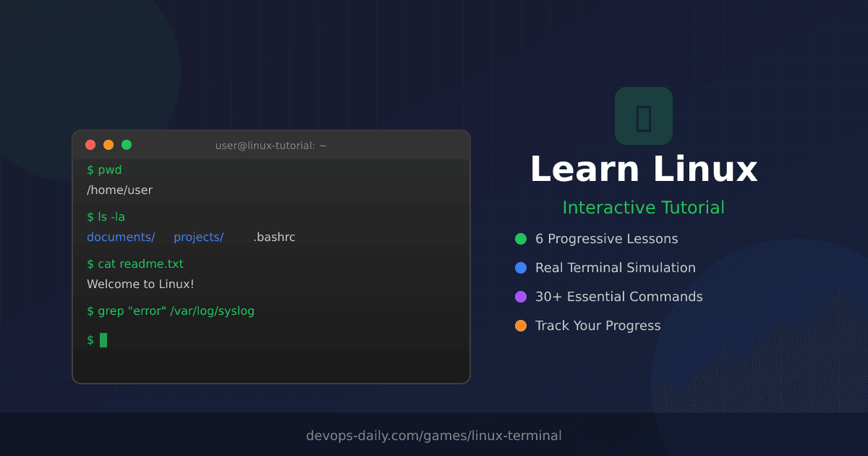Click the blue dot beside Real Terminal Simulation
Image resolution: width=868 pixels, height=456 pixels.
pyautogui.click(x=519, y=267)
